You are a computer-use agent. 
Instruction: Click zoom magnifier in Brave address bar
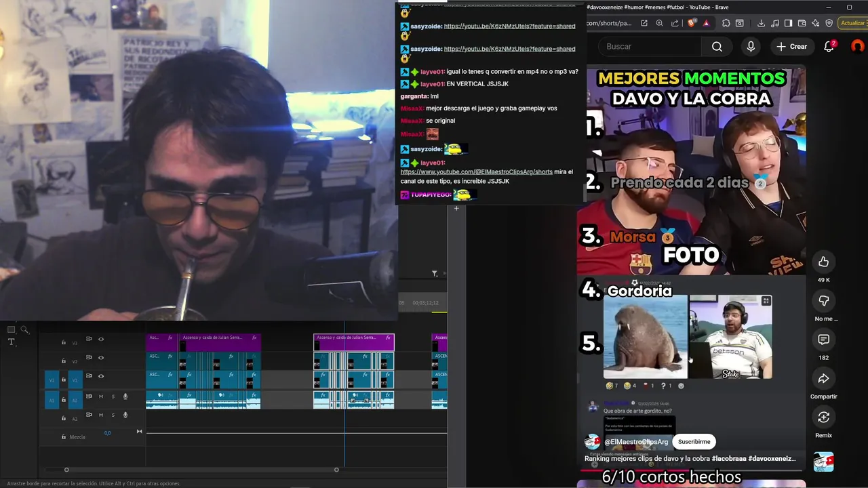[x=659, y=23]
